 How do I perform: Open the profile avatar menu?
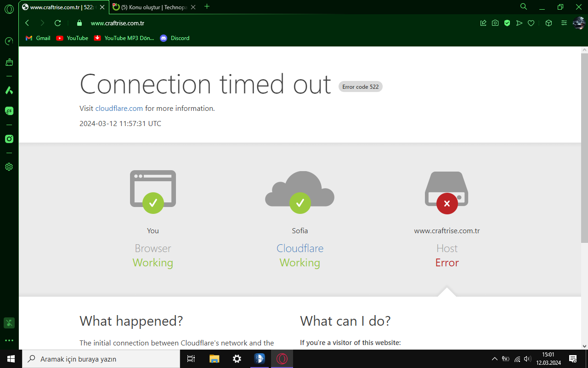coord(579,23)
